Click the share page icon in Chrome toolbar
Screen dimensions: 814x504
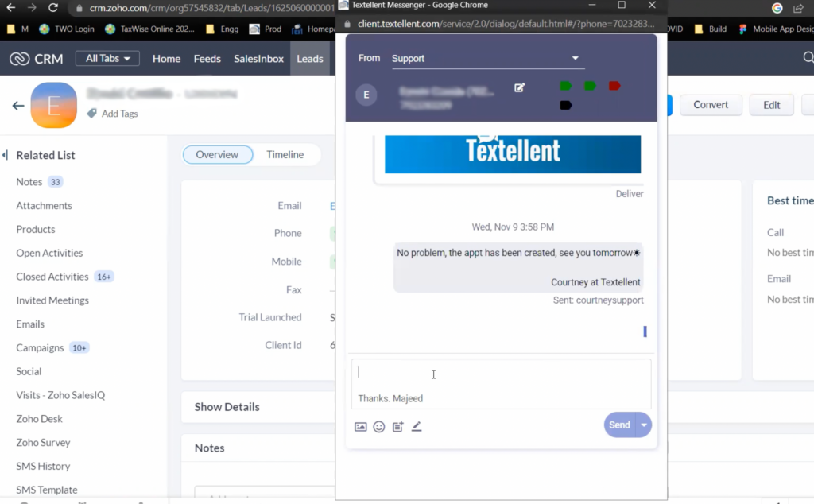(x=798, y=8)
